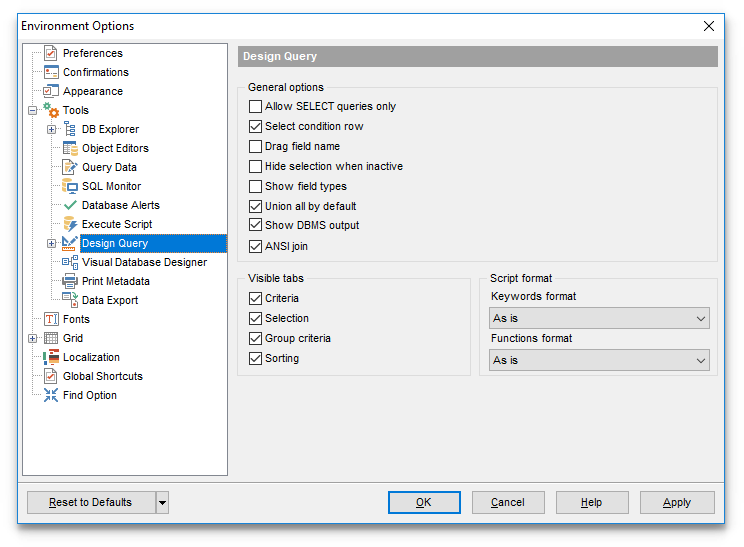The image size is (744, 547).
Task: Uncheck ANSI join option
Action: click(x=255, y=246)
